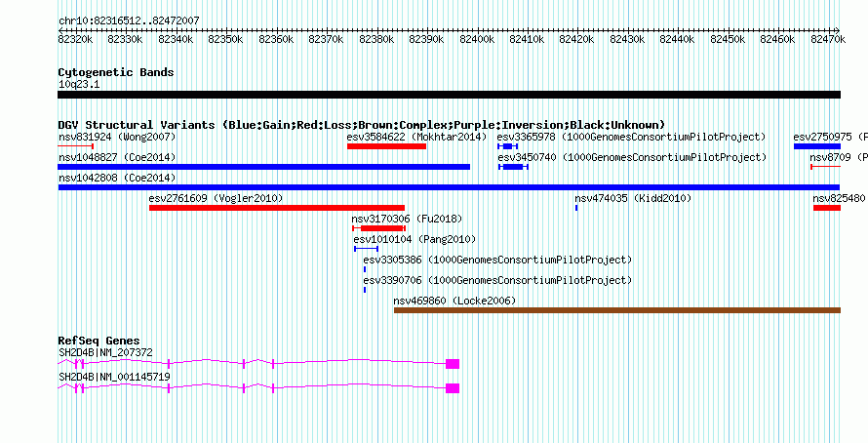
Task: Open the esv1010104 (Pang2010) label
Action: point(414,240)
